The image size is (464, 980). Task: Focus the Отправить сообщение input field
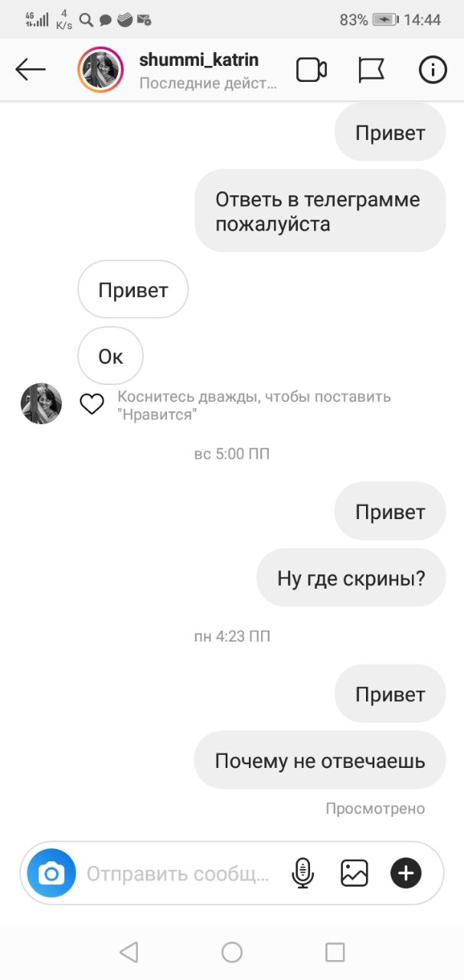(178, 874)
